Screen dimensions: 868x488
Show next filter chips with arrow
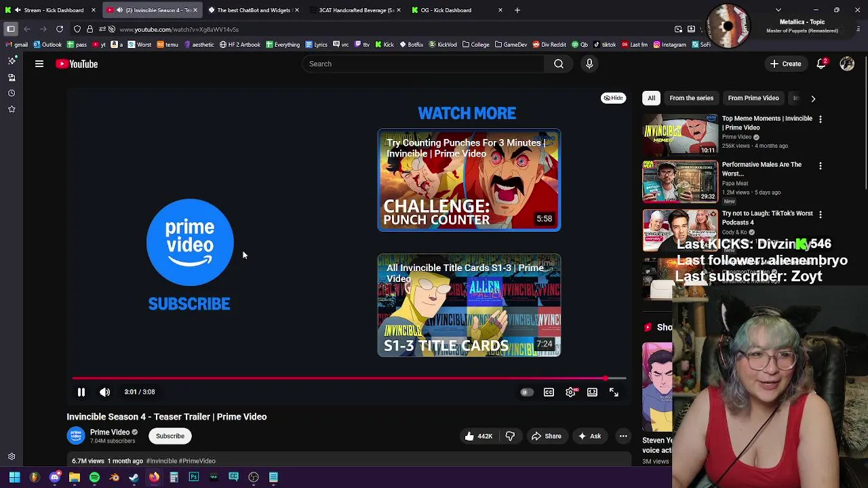[x=813, y=98]
